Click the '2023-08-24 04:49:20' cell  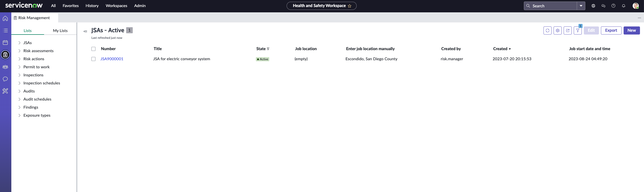(588, 59)
